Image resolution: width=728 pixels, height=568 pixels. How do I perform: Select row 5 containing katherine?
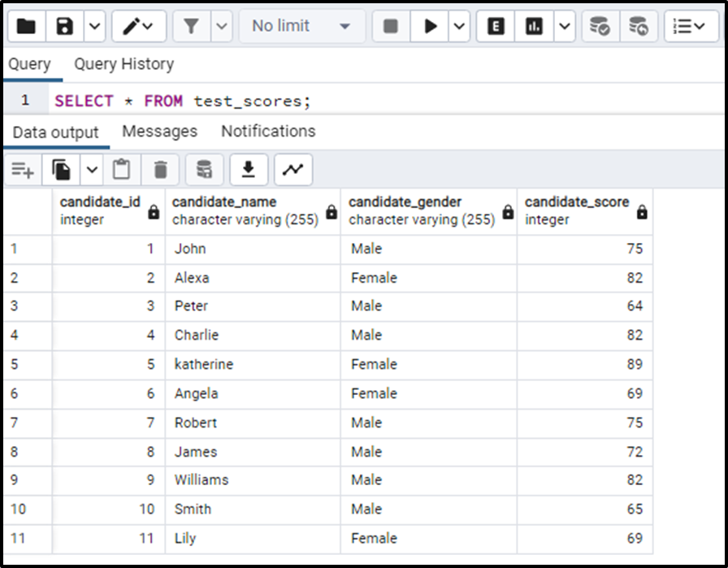[x=18, y=364]
